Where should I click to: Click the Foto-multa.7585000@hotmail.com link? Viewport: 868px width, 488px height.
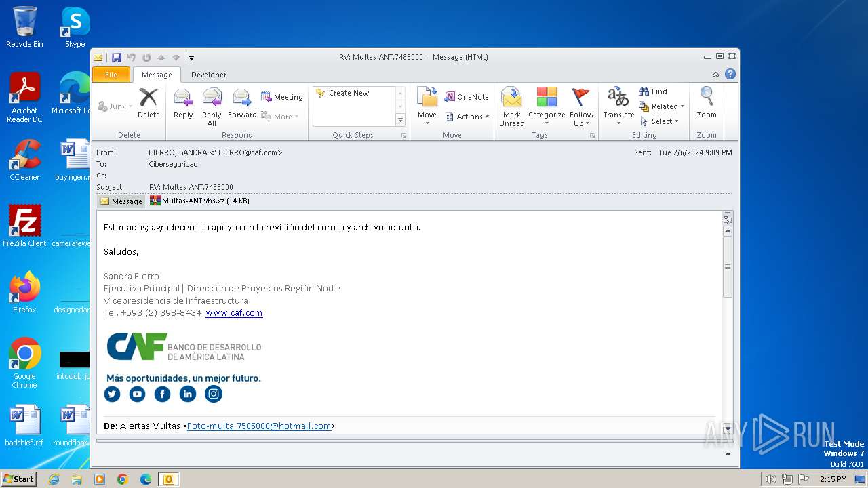coord(259,426)
